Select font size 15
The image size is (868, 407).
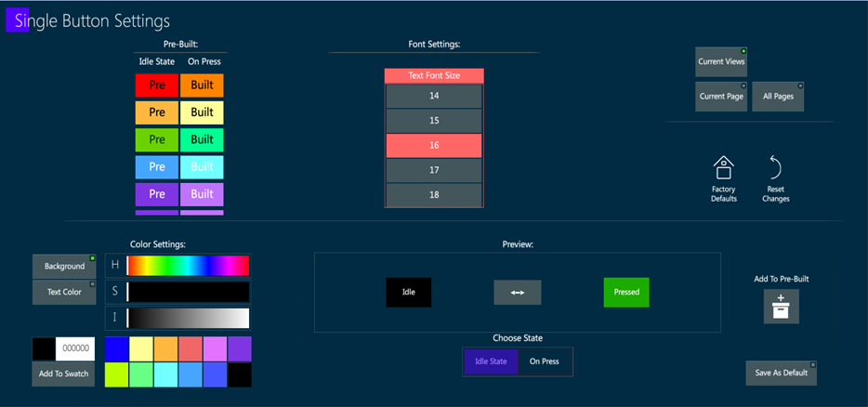point(434,121)
